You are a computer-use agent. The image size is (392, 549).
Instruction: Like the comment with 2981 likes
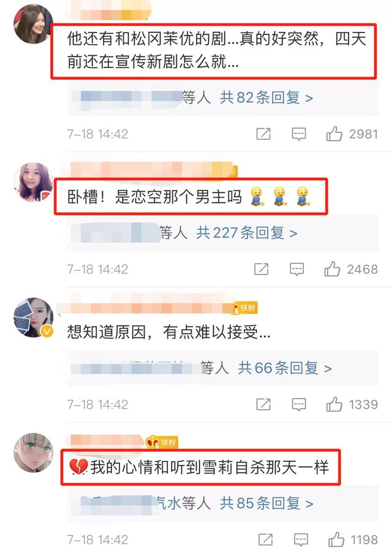pos(334,134)
